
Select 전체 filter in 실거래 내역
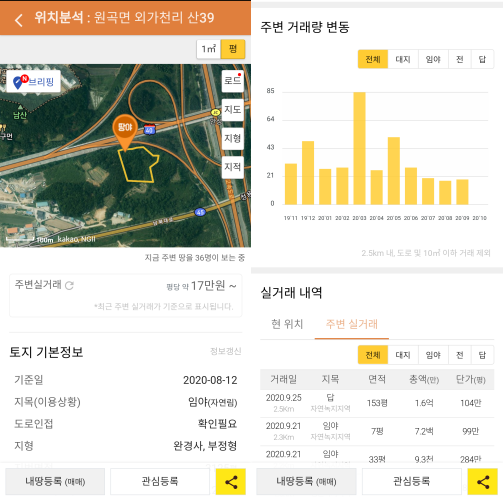tap(373, 355)
